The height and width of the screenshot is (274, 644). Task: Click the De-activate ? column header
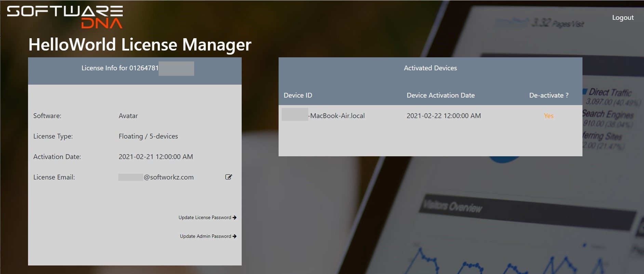pyautogui.click(x=549, y=95)
